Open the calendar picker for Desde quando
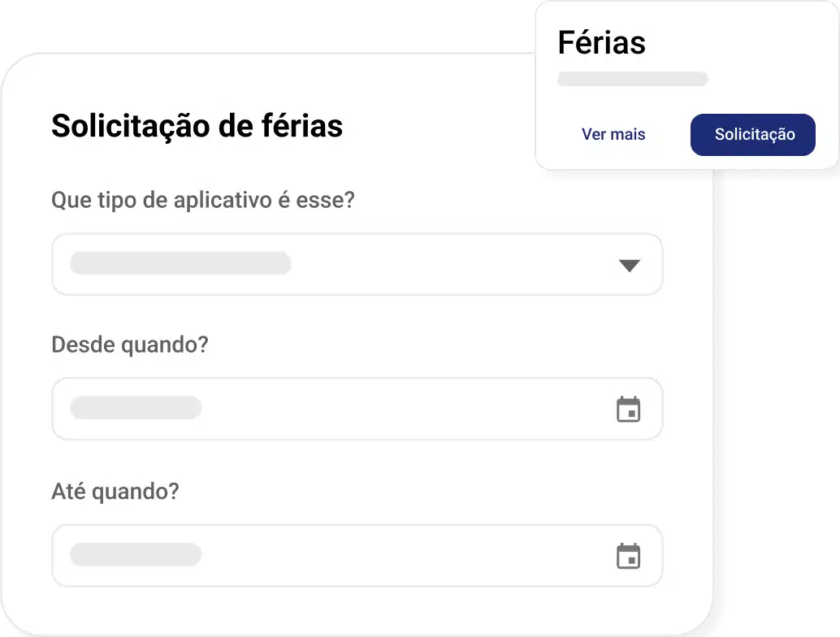 (628, 409)
